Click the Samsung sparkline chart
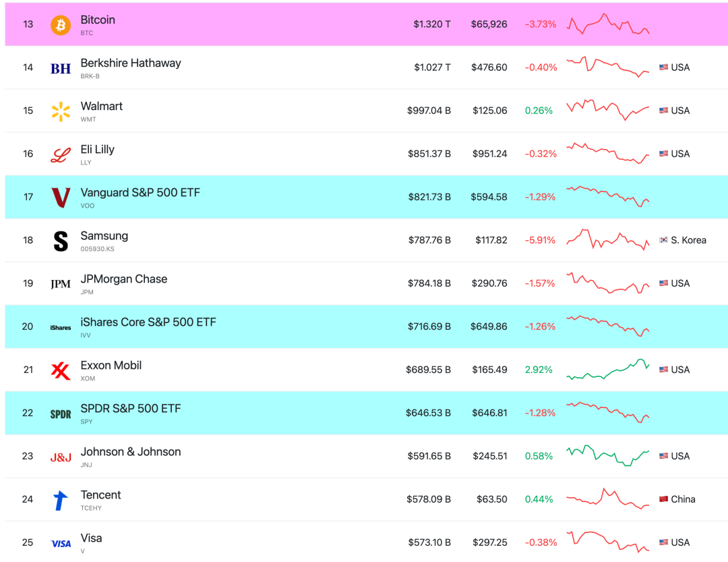 pos(608,240)
